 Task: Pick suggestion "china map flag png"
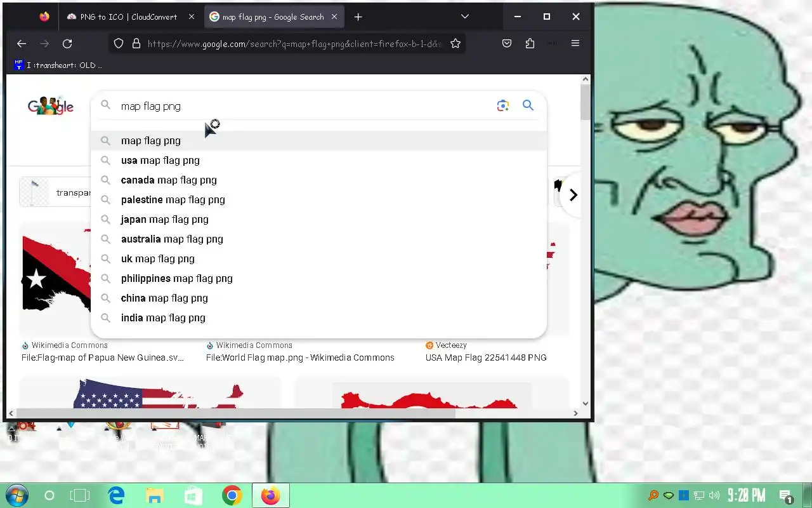coord(318,298)
